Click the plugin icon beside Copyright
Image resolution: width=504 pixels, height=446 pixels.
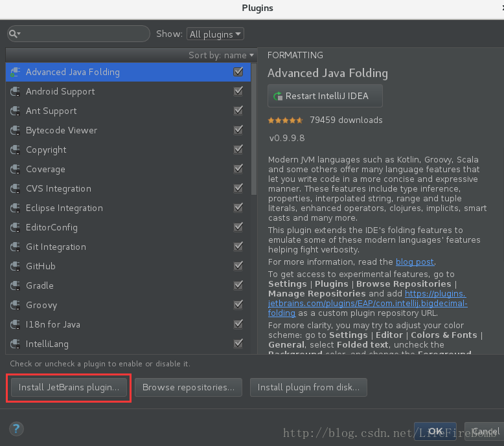(x=15, y=150)
